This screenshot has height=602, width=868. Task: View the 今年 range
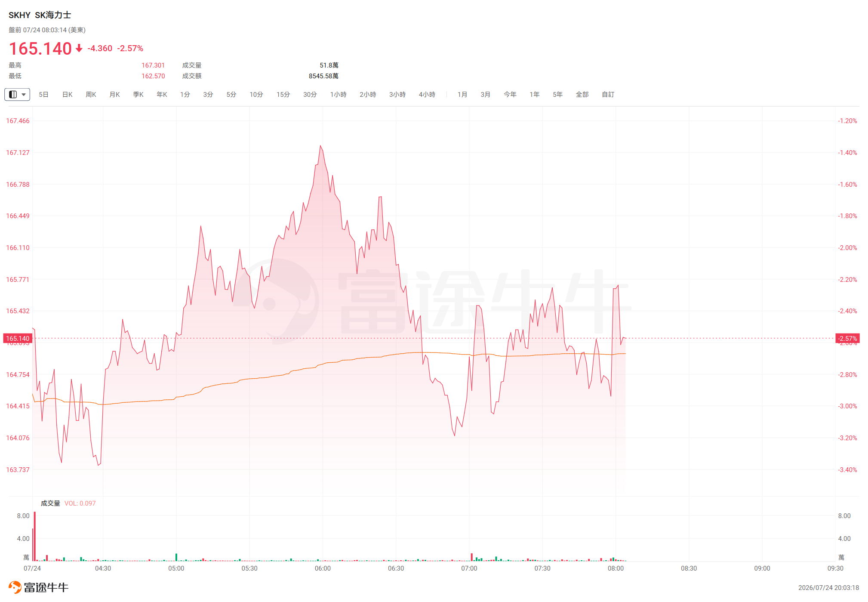click(x=510, y=94)
